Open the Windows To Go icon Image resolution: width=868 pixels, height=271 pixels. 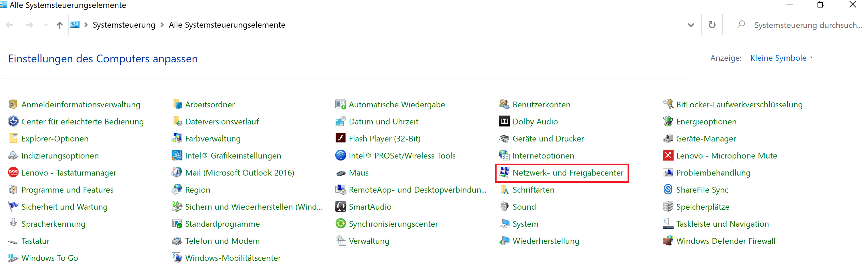(x=13, y=258)
